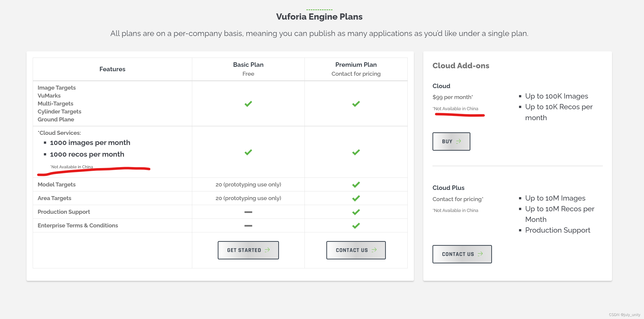Click CONTACT US under Cloud Plus
The width and height of the screenshot is (644, 319).
click(462, 254)
